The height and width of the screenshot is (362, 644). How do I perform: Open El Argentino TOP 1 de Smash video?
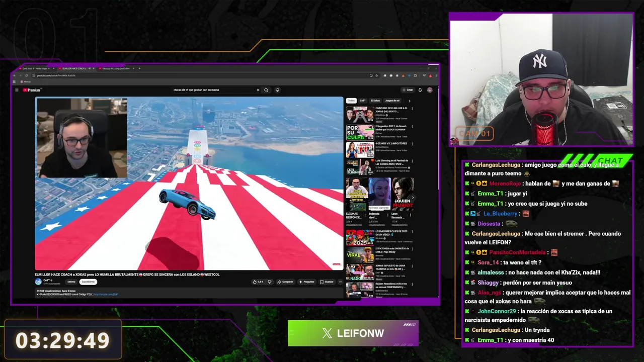pyautogui.click(x=379, y=132)
